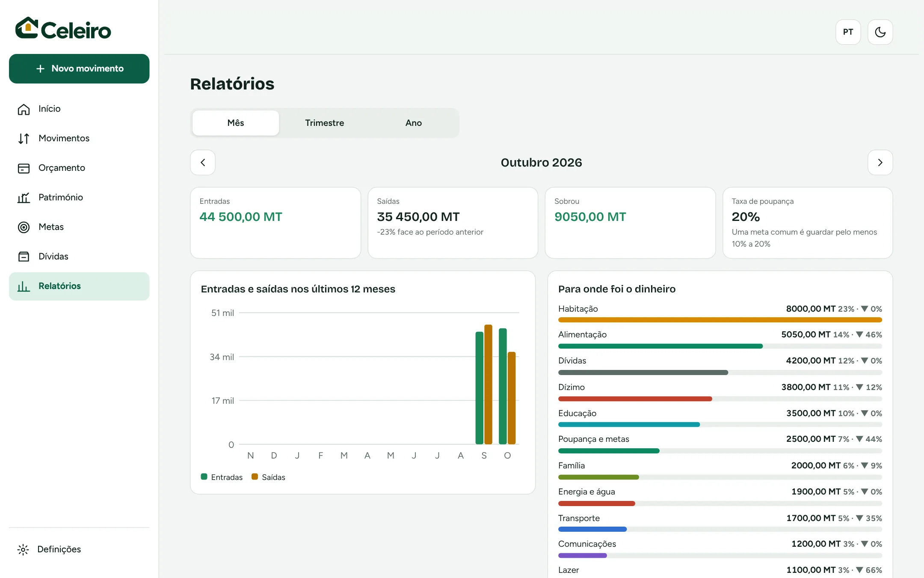Switch language using PT button

coord(848,32)
